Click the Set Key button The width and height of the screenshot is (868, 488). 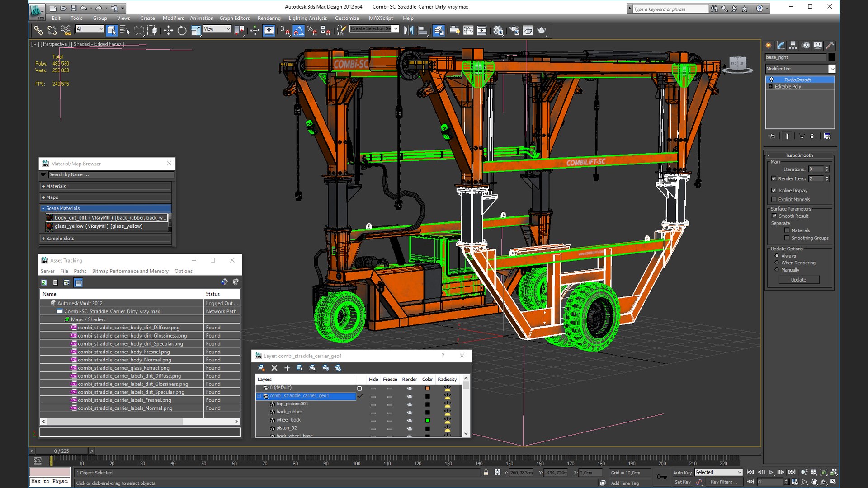(682, 482)
